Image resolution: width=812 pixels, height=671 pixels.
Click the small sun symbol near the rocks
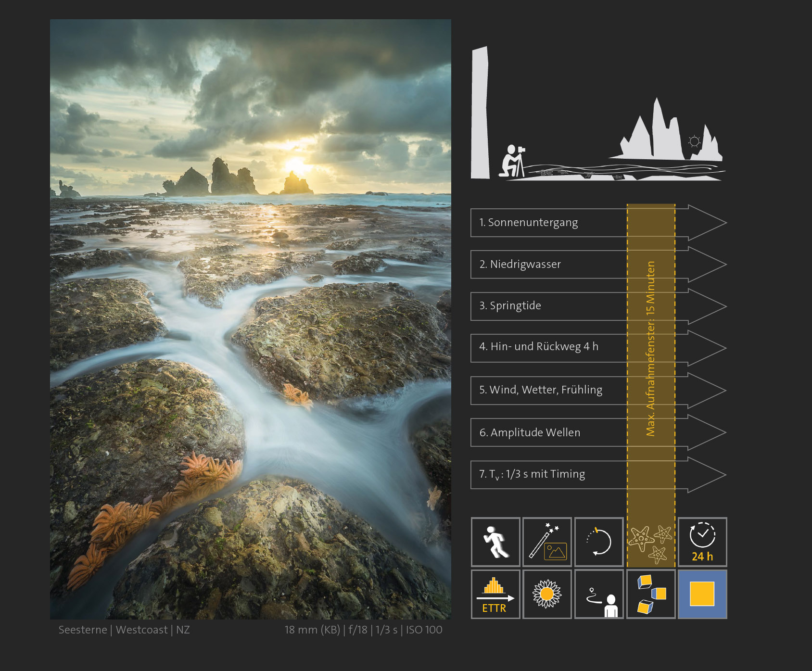(x=694, y=141)
